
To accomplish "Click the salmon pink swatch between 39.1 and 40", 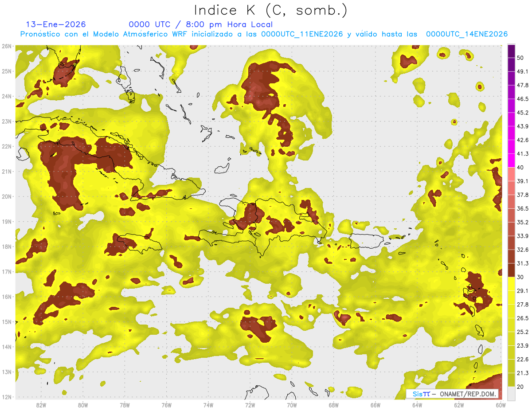I will (x=511, y=174).
